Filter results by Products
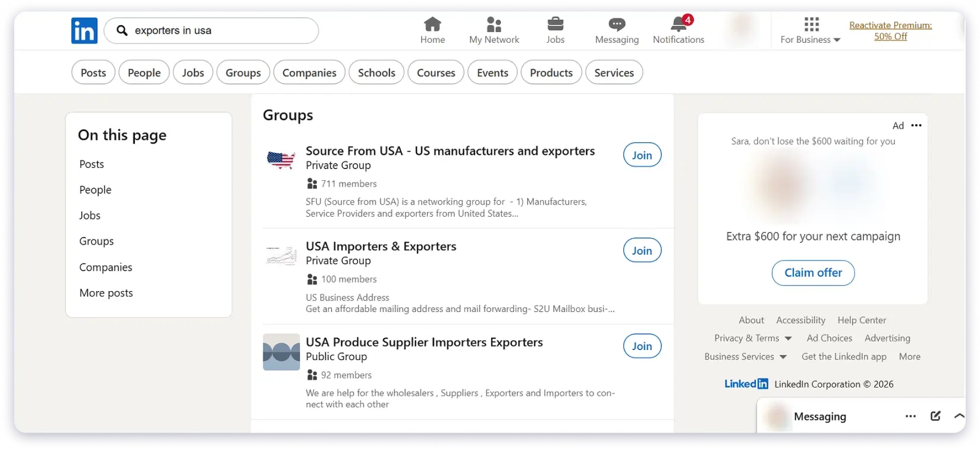980x450 pixels. (x=551, y=73)
